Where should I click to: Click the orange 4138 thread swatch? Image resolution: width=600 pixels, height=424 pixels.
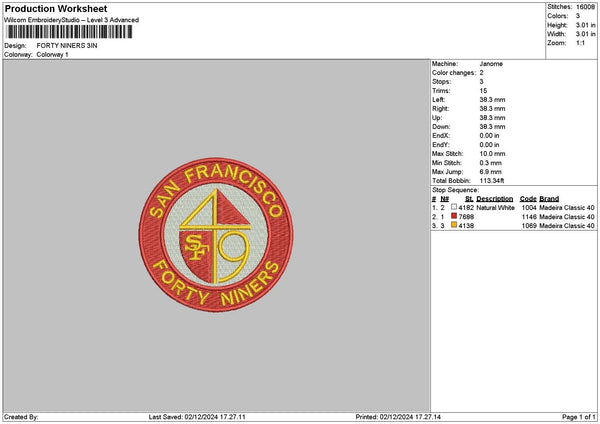(454, 225)
